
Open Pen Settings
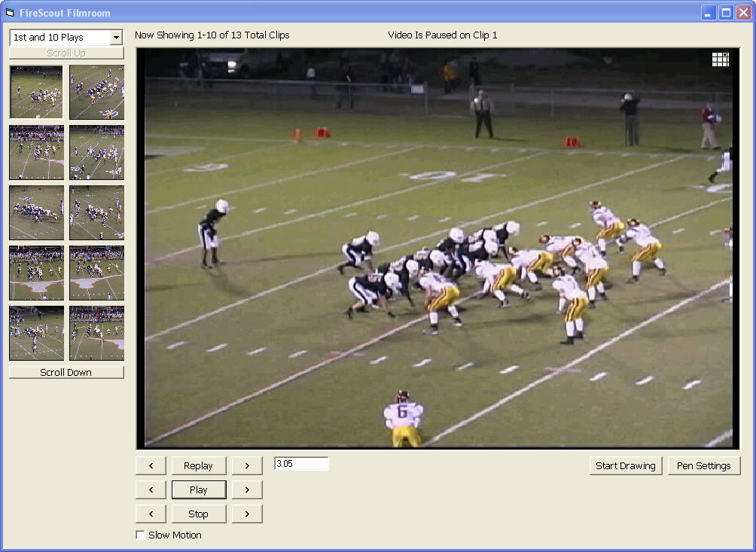coord(703,465)
